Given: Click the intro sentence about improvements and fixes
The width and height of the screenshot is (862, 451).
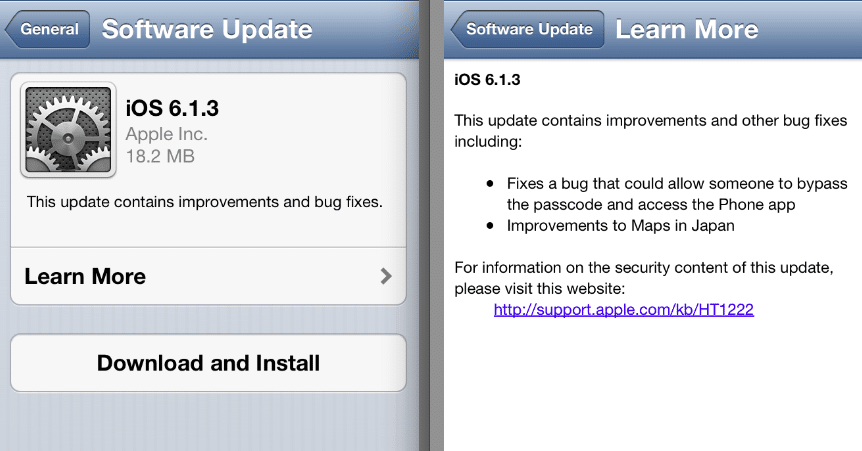Looking at the screenshot, I should pos(650,131).
